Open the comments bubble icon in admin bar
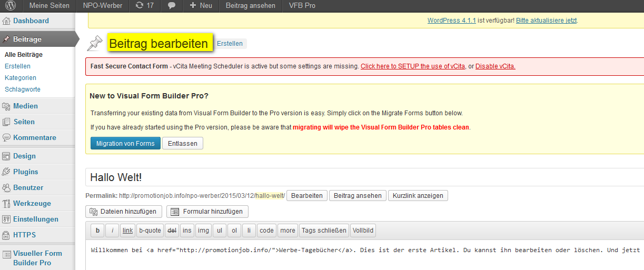Image resolution: width=644 pixels, height=270 pixels. (x=172, y=6)
